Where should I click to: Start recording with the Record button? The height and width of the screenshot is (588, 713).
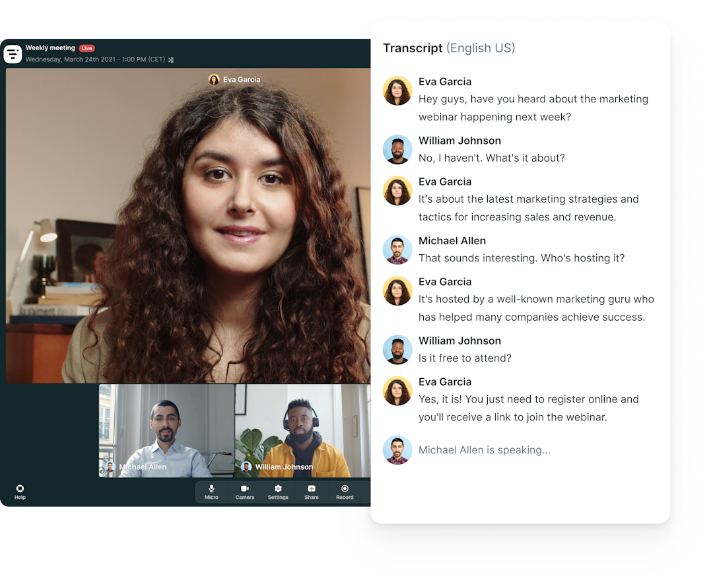point(345,492)
